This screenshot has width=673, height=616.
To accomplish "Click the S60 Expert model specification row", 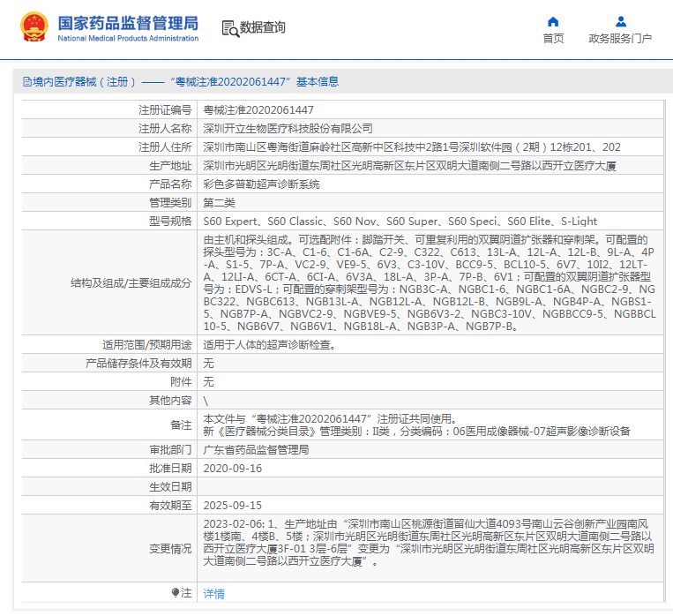I will 400,222.
